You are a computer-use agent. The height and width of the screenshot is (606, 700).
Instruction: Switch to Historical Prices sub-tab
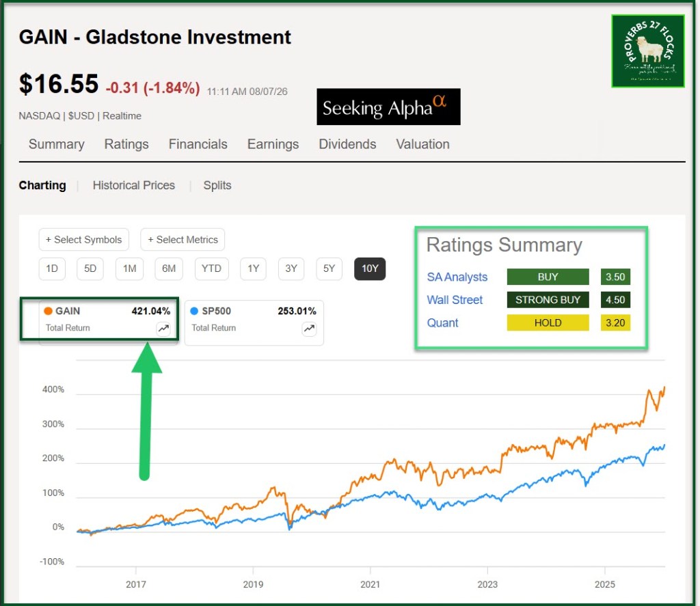click(134, 185)
